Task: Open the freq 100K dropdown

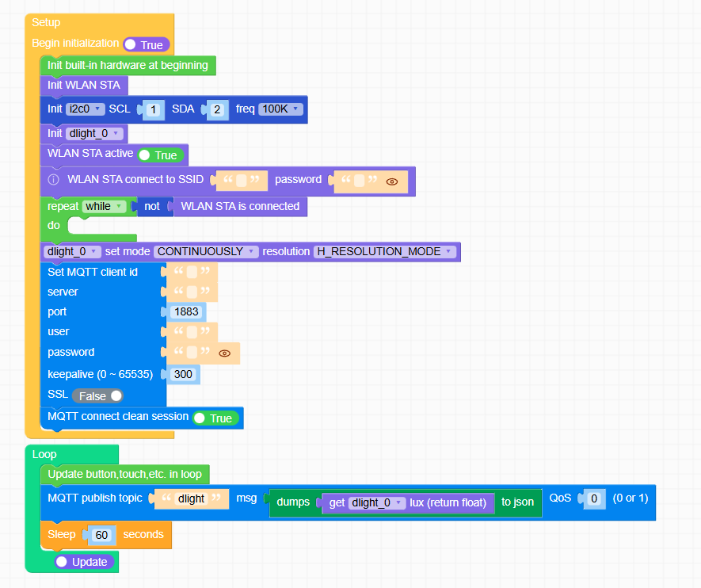Action: tap(280, 109)
